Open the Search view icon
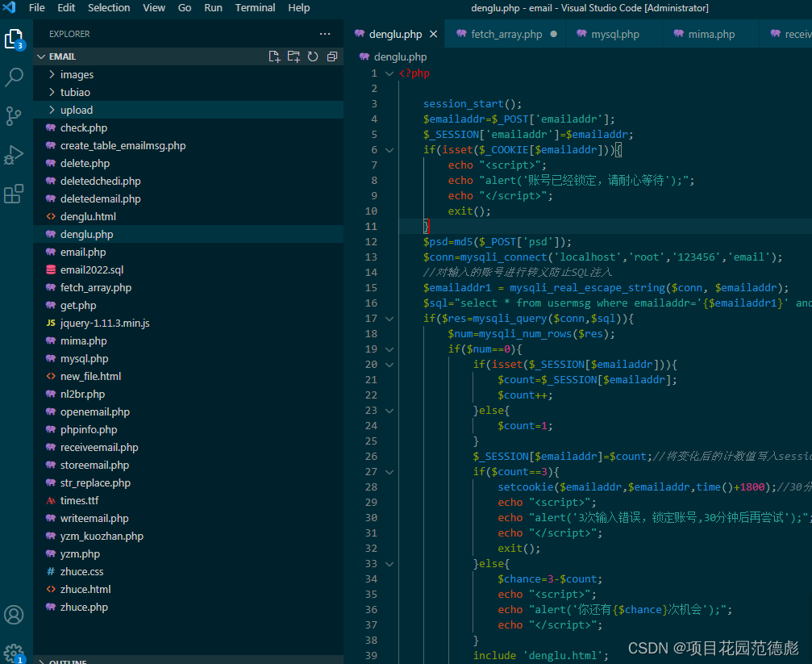The image size is (812, 664). point(14,77)
